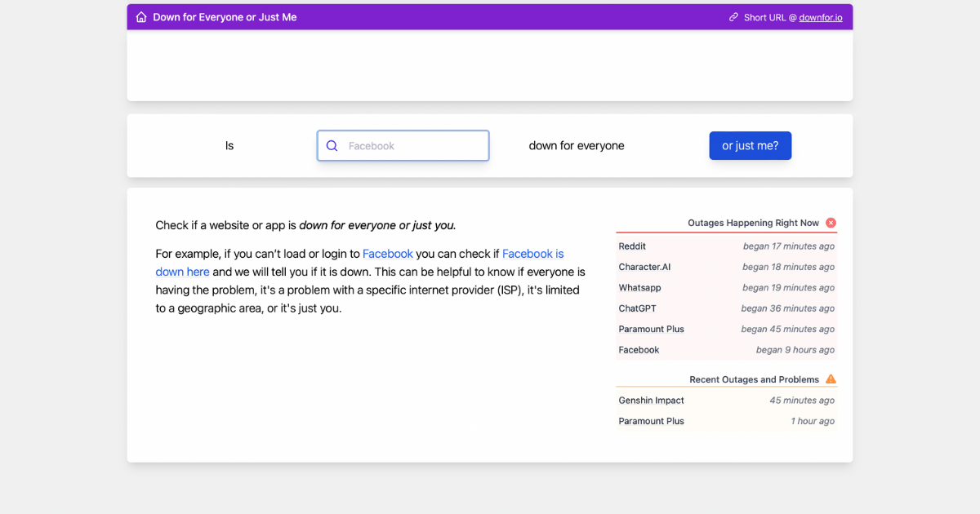Click the home icon in purple header
Image resolution: width=980 pixels, height=514 pixels.
(x=141, y=17)
